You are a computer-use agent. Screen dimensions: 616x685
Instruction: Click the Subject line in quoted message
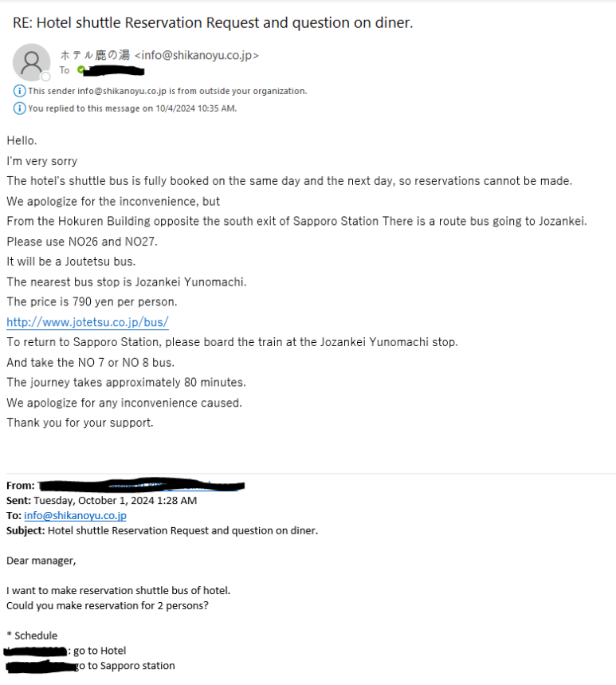[162, 531]
